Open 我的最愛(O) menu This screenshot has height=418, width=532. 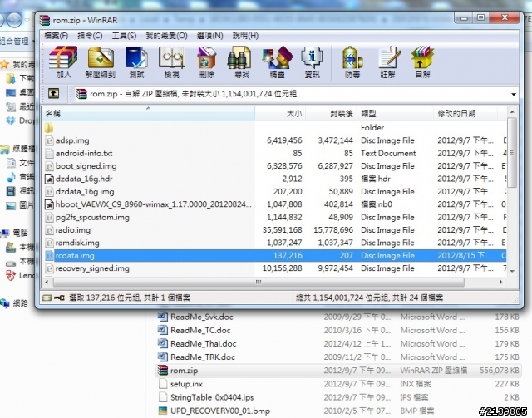[x=166, y=36]
